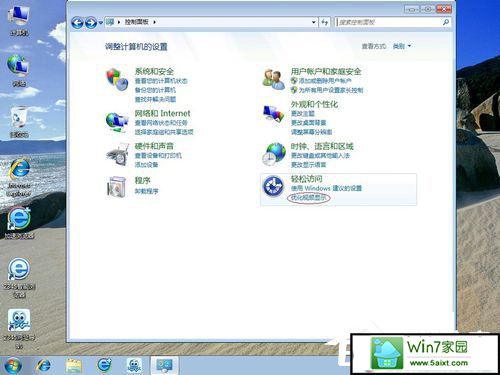
Task: Expand the address bar history dropdown
Action: click(314, 22)
